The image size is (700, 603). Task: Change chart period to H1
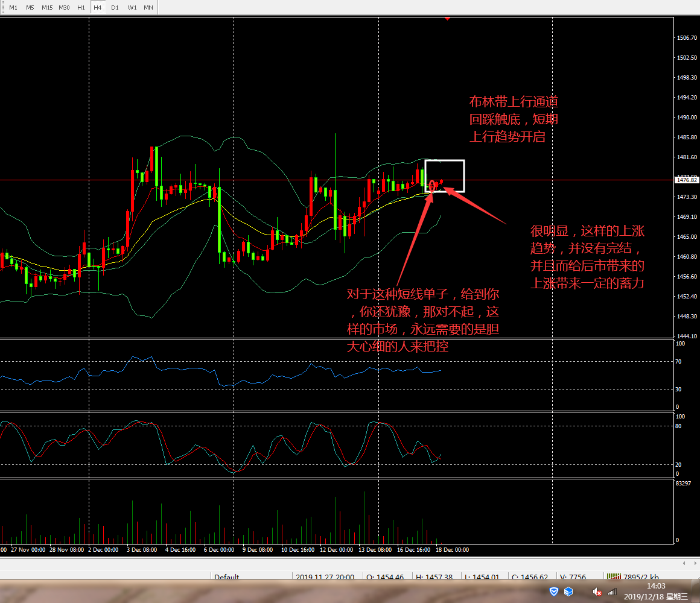pos(81,7)
